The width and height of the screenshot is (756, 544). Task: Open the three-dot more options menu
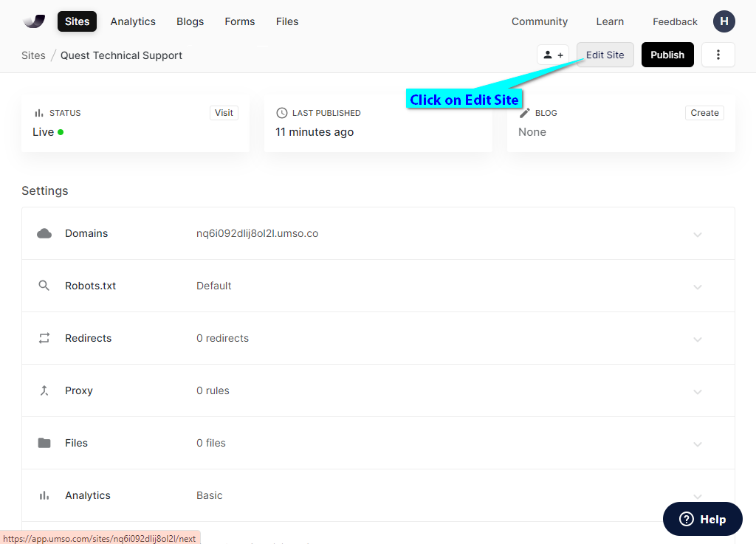718,55
